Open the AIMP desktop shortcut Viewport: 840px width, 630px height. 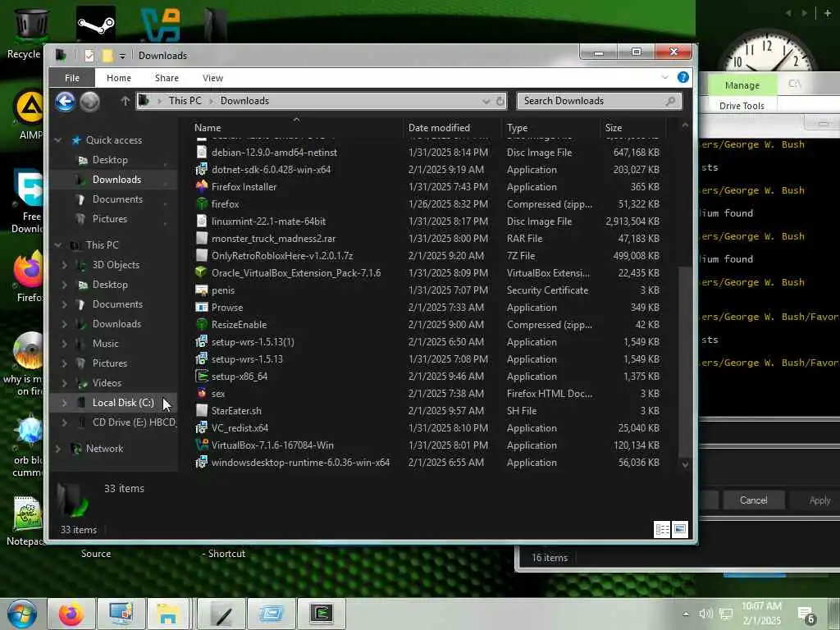coord(30,115)
